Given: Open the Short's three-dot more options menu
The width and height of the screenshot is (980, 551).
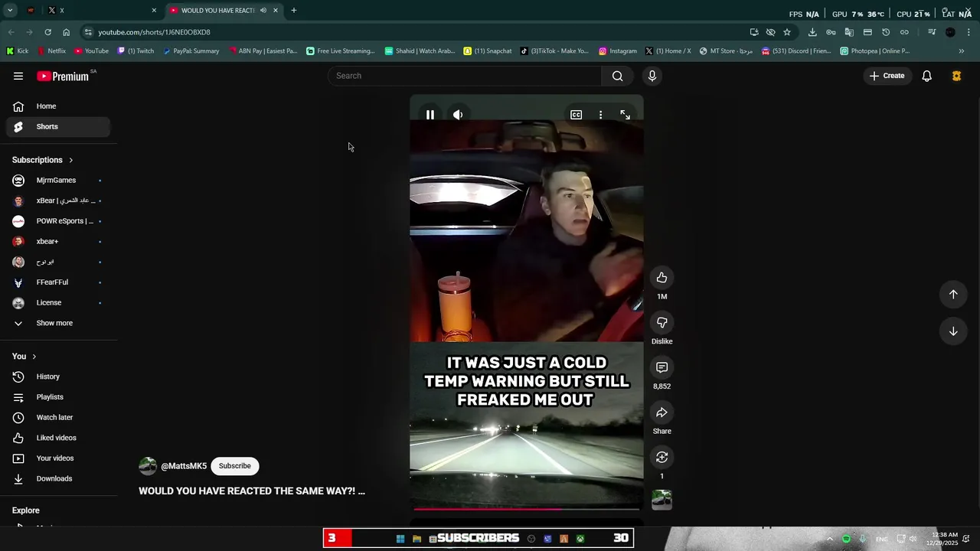Looking at the screenshot, I should coord(600,115).
